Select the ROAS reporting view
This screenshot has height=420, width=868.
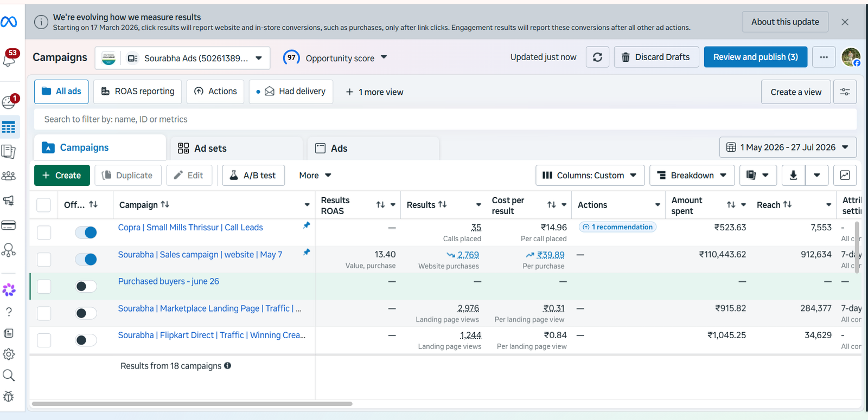(x=138, y=92)
